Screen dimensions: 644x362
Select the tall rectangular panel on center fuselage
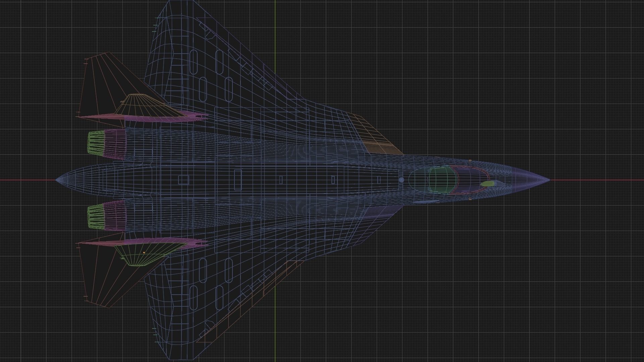point(238,180)
